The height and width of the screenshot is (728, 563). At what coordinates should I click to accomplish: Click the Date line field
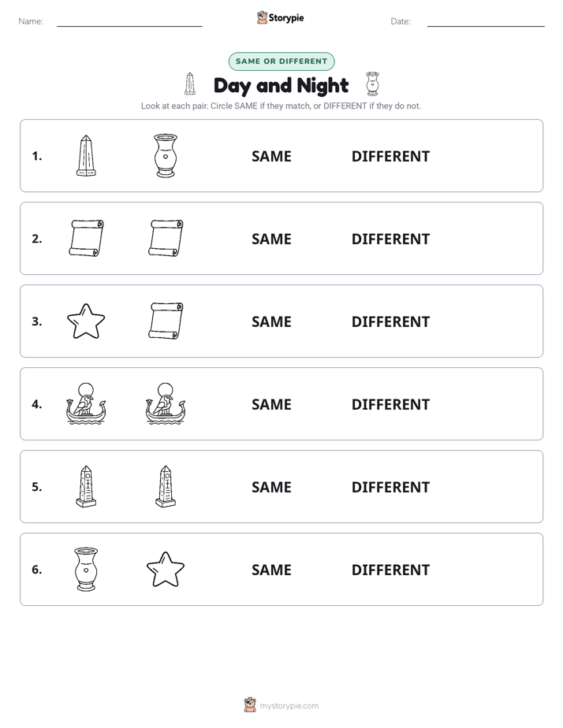(486, 22)
